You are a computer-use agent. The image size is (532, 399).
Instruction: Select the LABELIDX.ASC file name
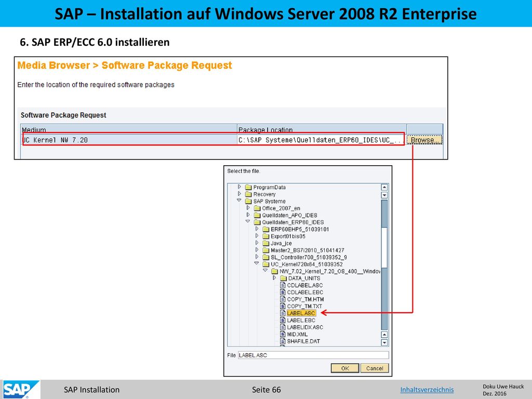[305, 327]
